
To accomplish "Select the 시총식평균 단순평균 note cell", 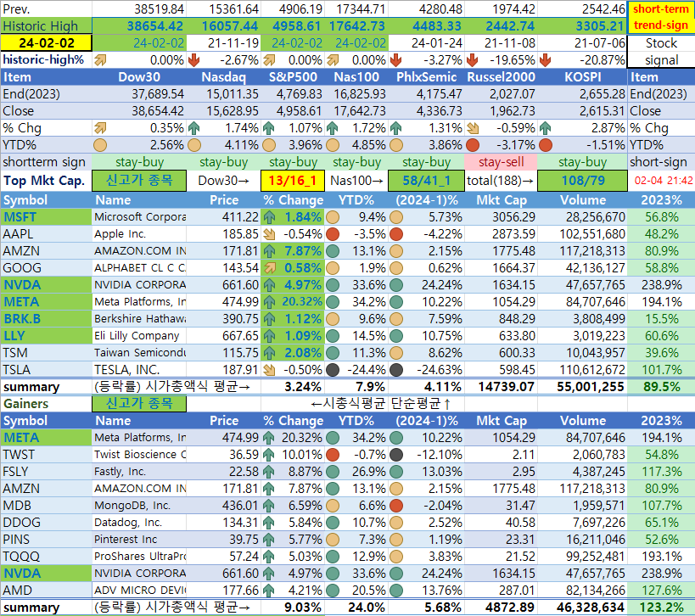I will coord(381,404).
